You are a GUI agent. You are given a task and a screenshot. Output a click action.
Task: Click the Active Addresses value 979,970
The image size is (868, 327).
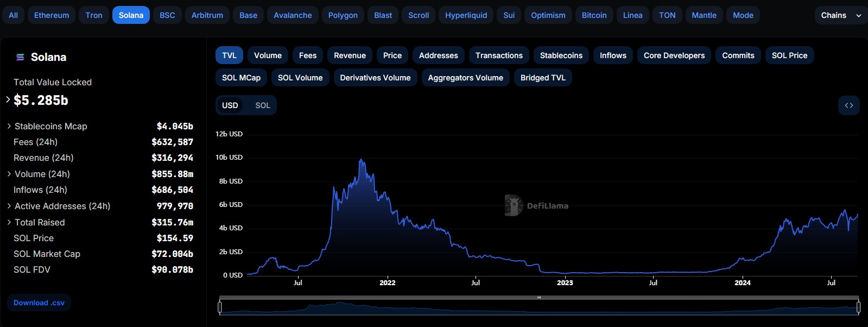(x=175, y=206)
